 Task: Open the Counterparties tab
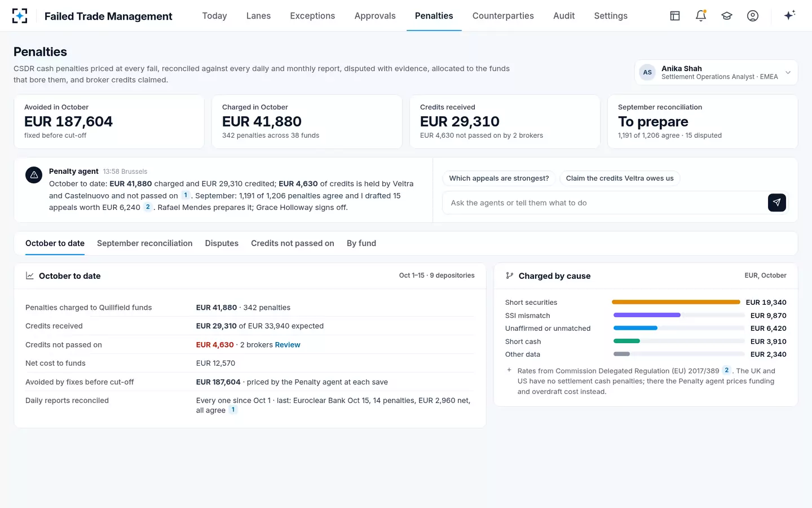503,16
